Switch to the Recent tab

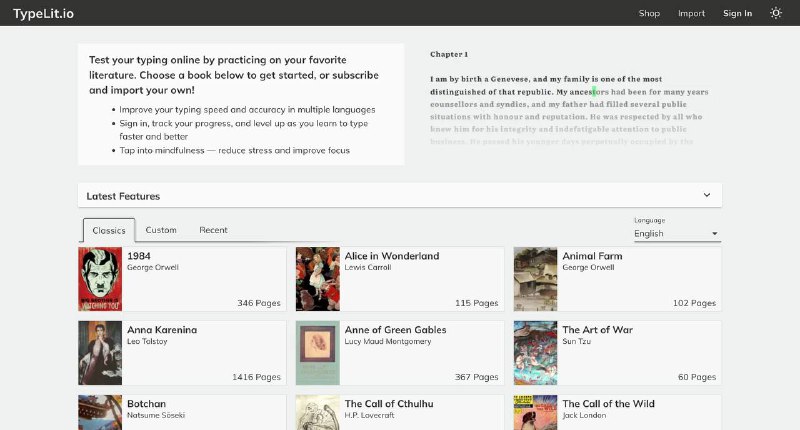(x=213, y=230)
